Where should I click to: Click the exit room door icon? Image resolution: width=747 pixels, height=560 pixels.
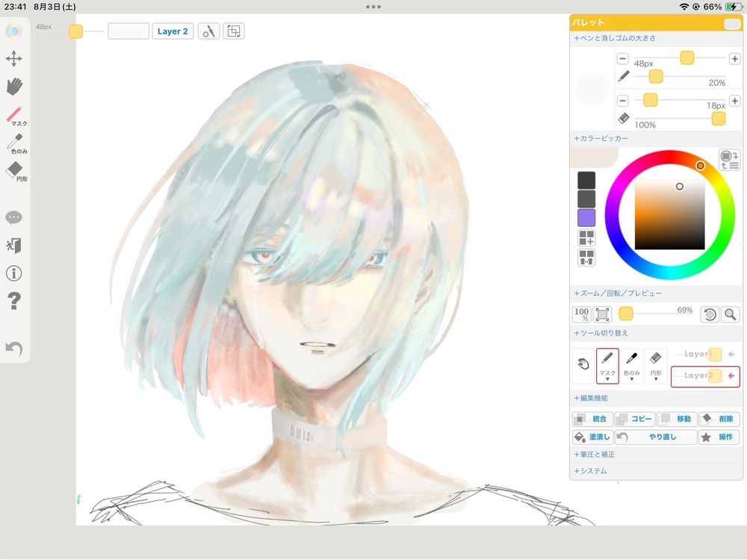(13, 245)
